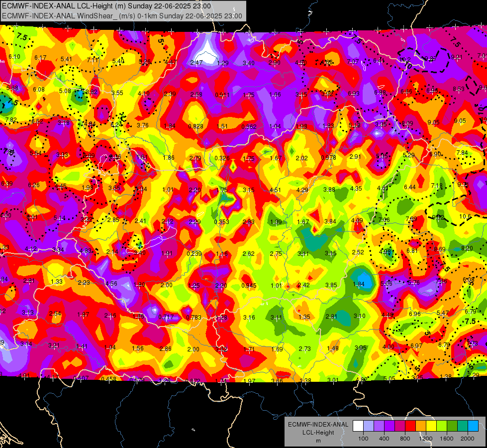Viewport: 487px width, 448px height.
Task: Click the wind shear value '0.362'
Action: click(249, 126)
